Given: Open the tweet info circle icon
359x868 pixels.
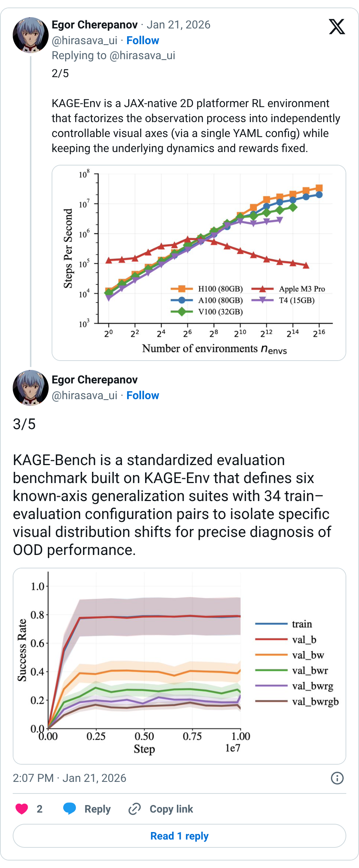Looking at the screenshot, I should 337,778.
